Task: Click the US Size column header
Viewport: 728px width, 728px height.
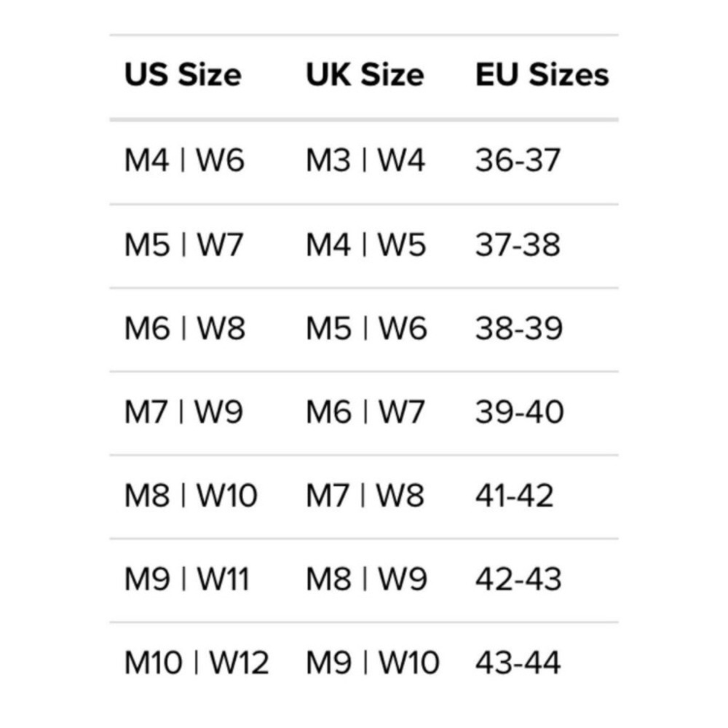Action: coord(183,75)
